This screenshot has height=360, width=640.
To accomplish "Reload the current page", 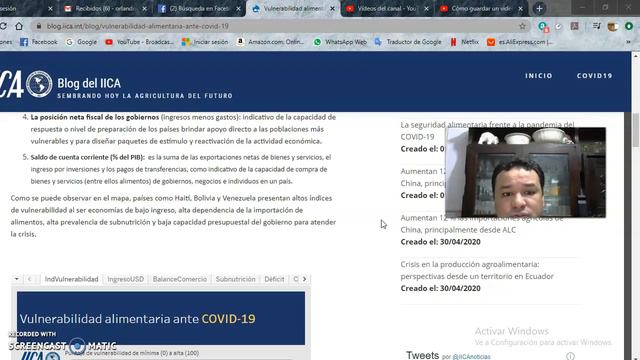I will point(3,26).
